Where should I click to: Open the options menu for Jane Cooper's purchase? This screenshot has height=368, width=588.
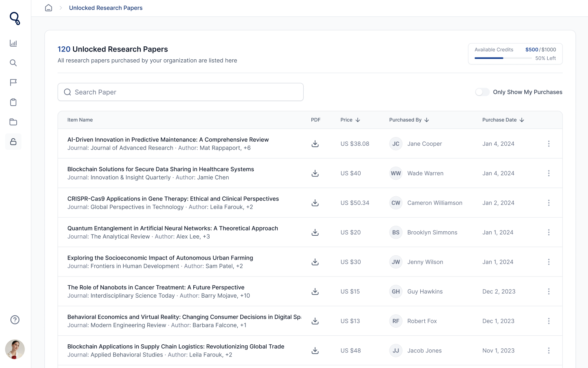tap(549, 144)
